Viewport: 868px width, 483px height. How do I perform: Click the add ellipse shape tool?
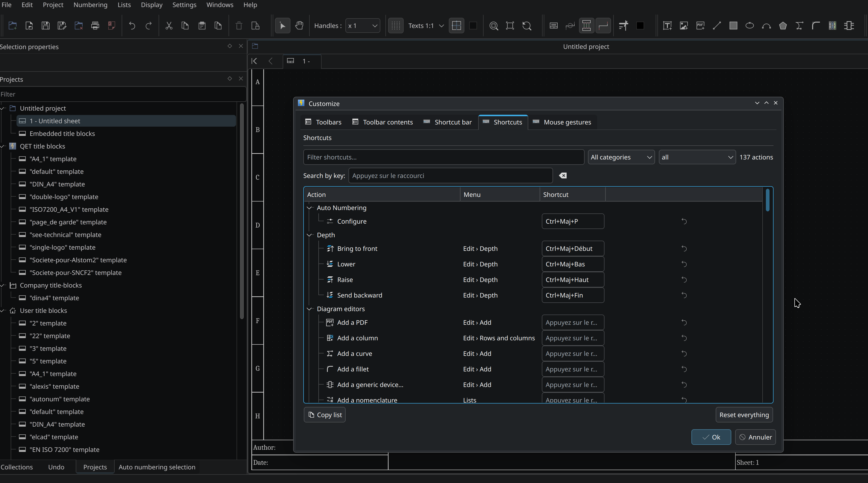(x=750, y=26)
